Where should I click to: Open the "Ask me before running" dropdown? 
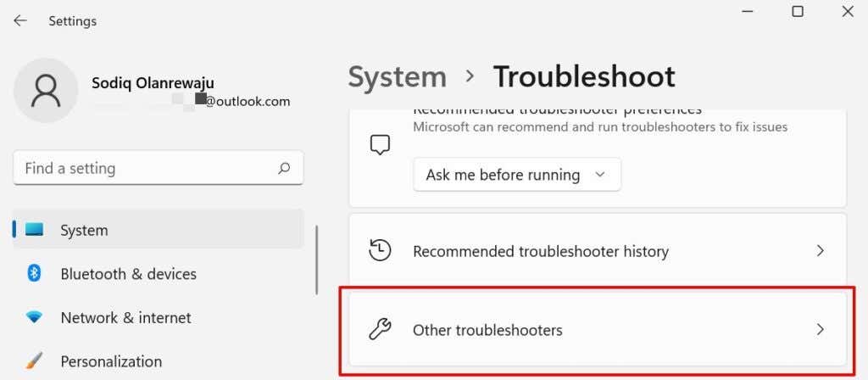516,175
